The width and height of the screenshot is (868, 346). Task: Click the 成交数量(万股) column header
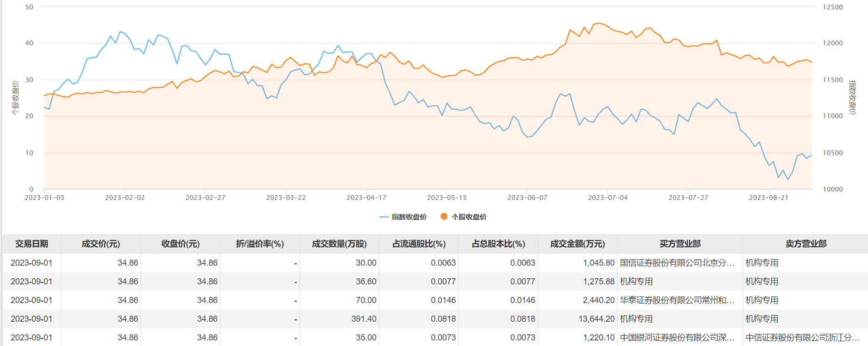pyautogui.click(x=339, y=244)
